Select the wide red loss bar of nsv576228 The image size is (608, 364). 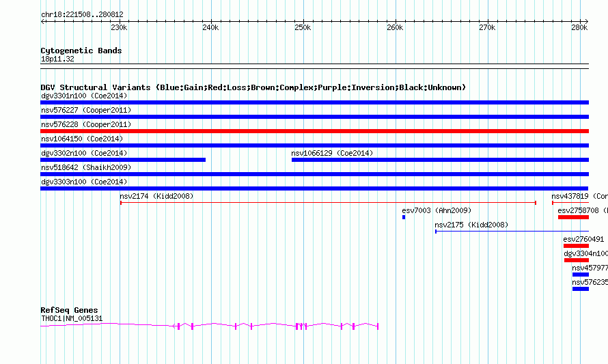click(314, 131)
